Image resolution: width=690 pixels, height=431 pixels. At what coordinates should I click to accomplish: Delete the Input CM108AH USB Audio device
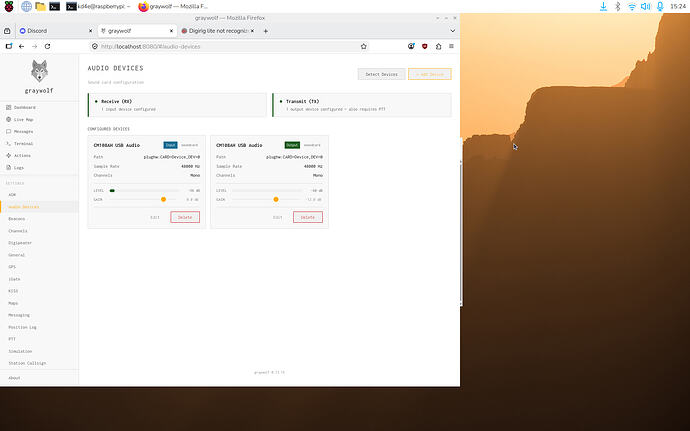click(x=185, y=217)
